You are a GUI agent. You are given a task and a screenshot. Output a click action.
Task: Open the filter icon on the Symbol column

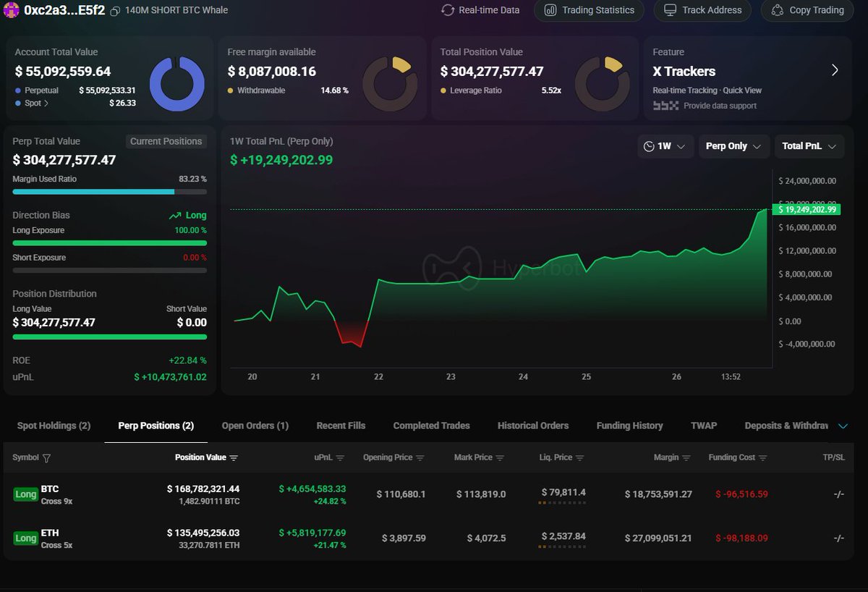pos(46,457)
